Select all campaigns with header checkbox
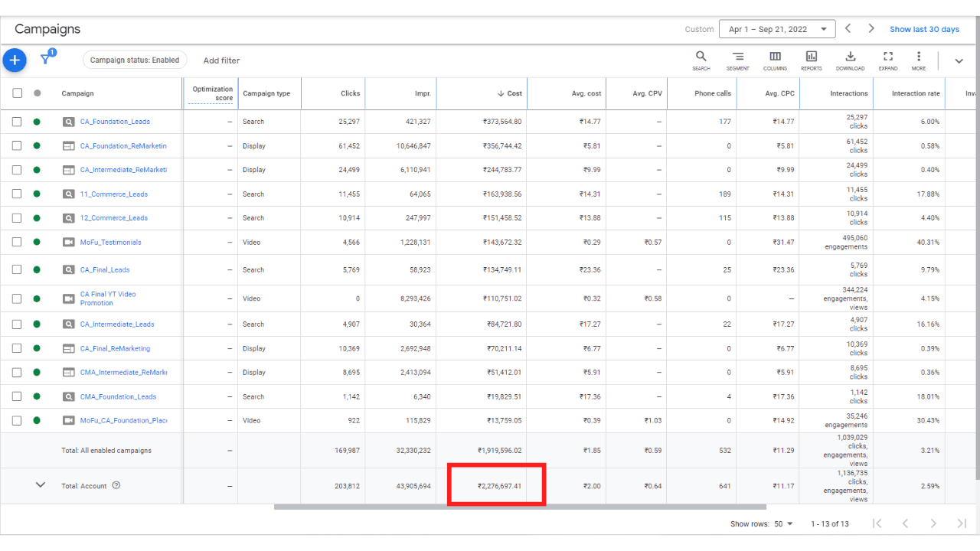Screen dimensions: 980x551 18,93
